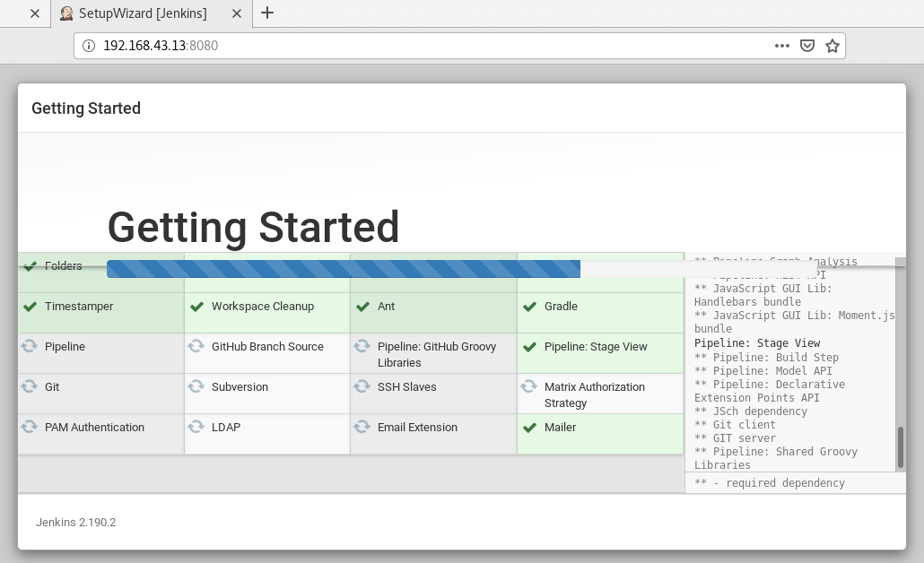Click the '** GIT server' log line
The width and height of the screenshot is (924, 563).
point(735,438)
